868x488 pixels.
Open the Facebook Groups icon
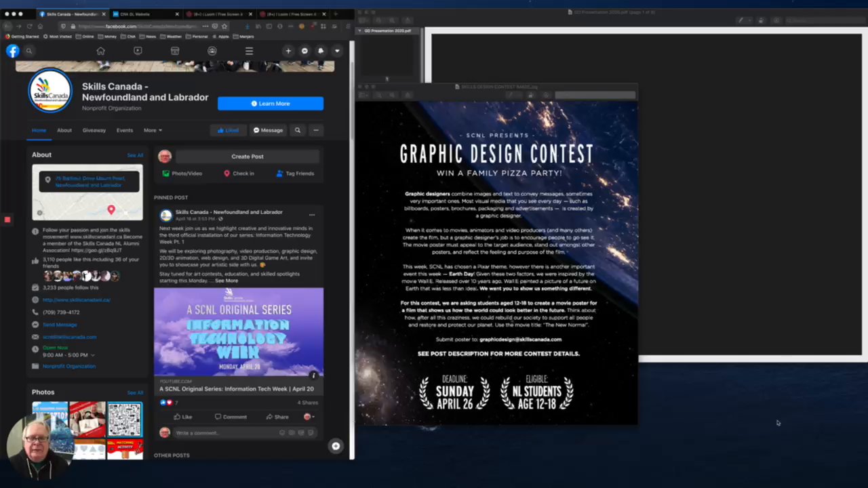tap(212, 51)
